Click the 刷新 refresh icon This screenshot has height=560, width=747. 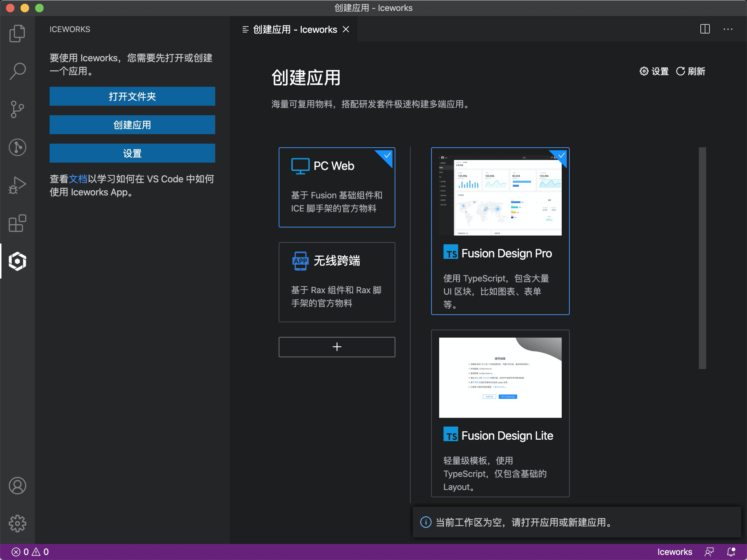point(681,71)
